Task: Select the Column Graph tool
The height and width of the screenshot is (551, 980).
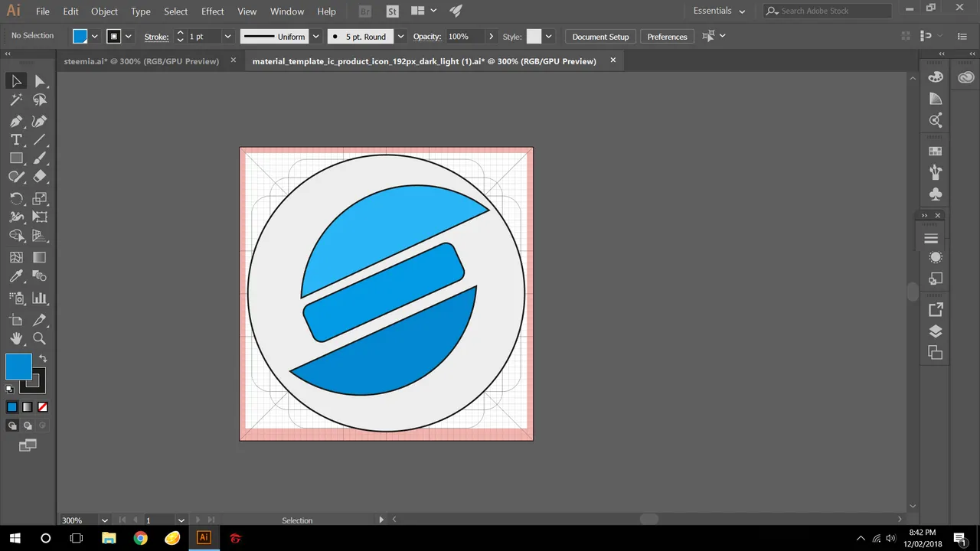Action: click(40, 298)
